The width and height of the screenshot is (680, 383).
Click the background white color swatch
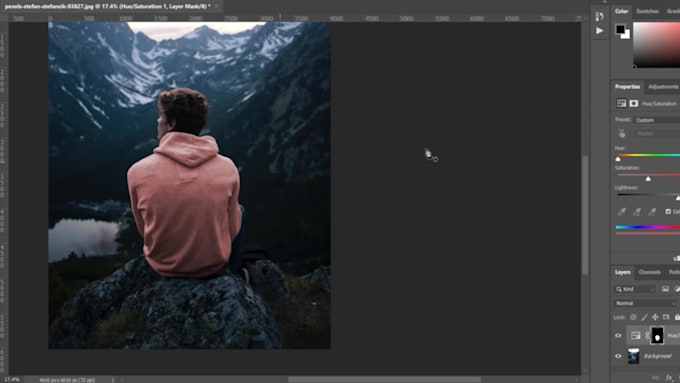click(626, 35)
